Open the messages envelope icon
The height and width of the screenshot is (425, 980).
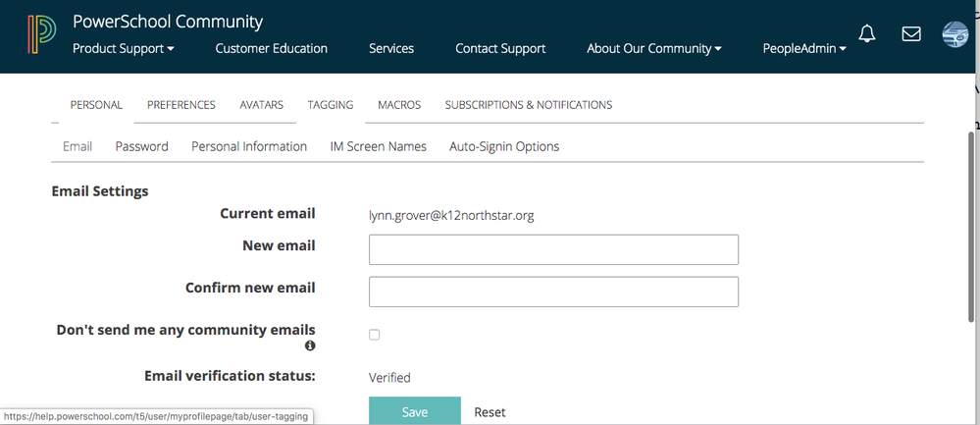click(x=911, y=33)
